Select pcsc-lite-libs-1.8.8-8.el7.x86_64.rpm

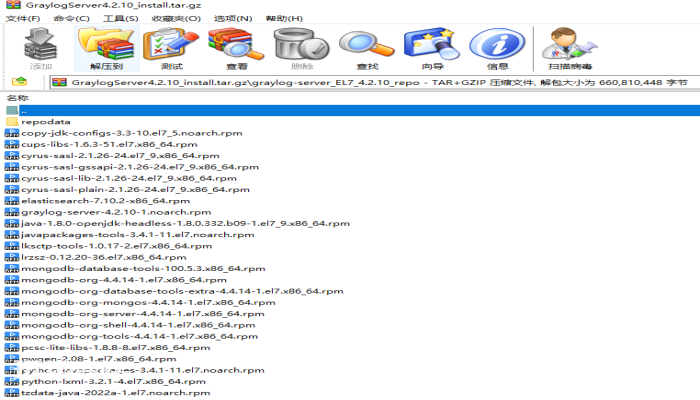pos(116,347)
